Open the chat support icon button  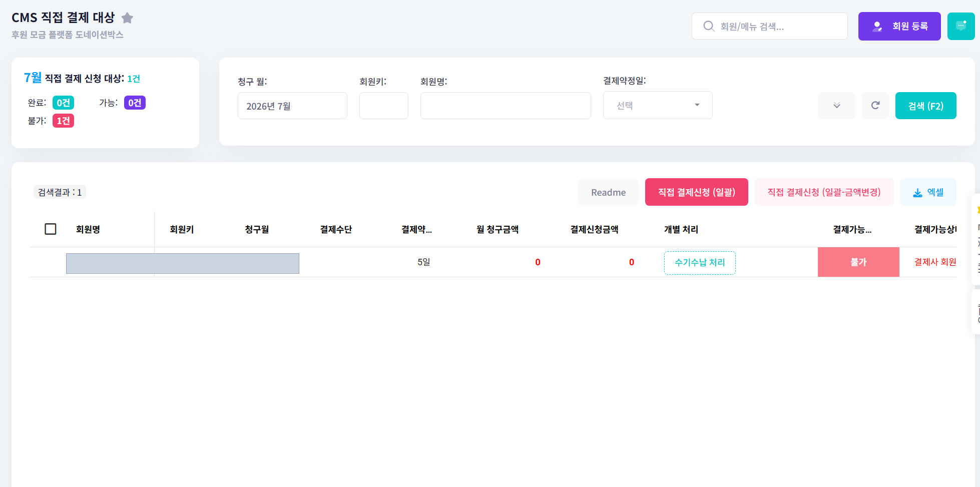(961, 26)
